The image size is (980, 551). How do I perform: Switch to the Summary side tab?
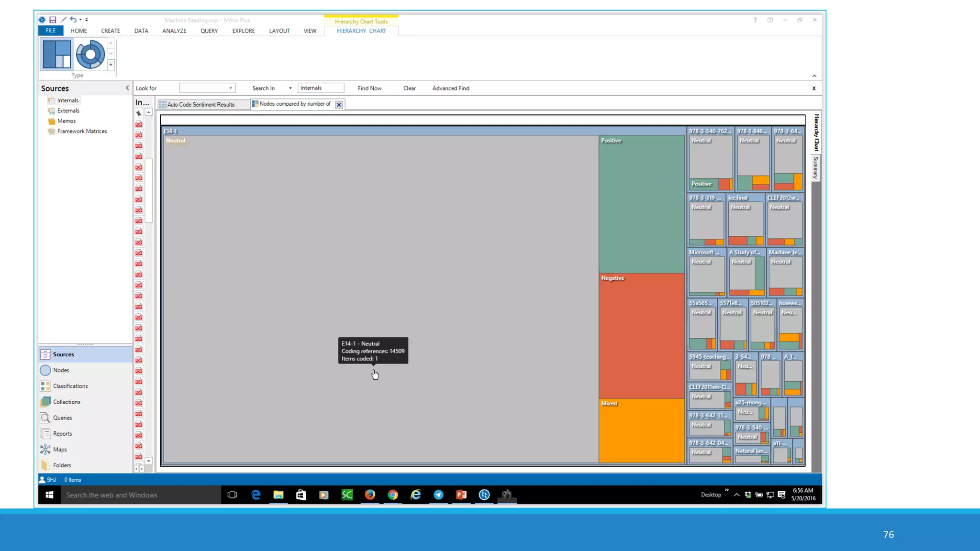point(816,168)
